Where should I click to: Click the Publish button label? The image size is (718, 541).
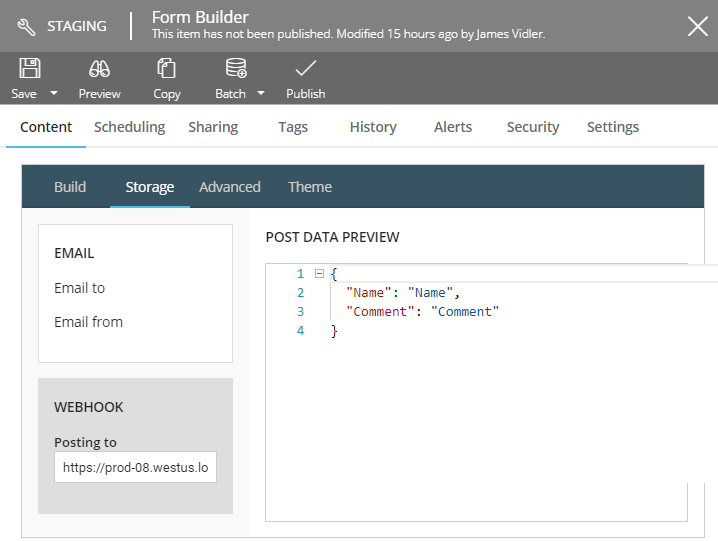(x=305, y=93)
